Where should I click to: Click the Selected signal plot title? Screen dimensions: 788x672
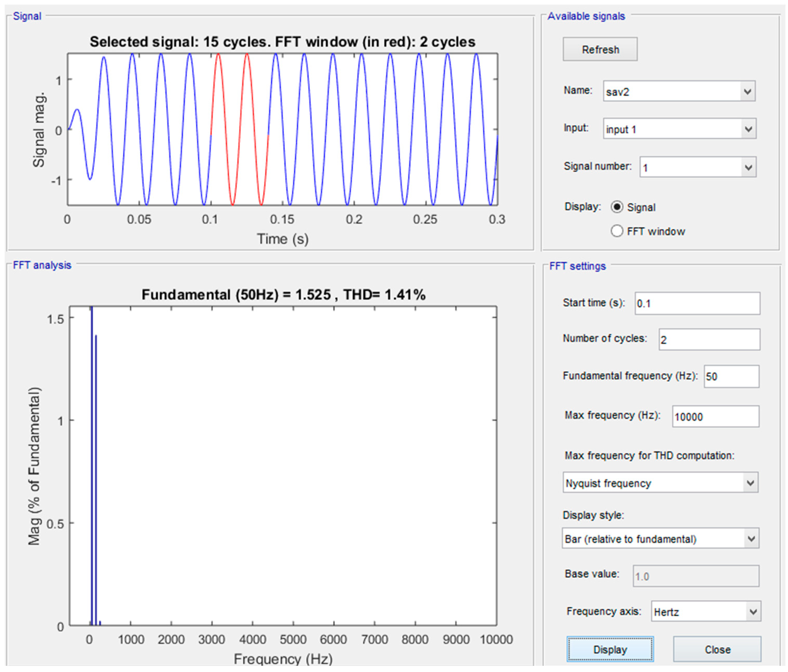pos(282,42)
